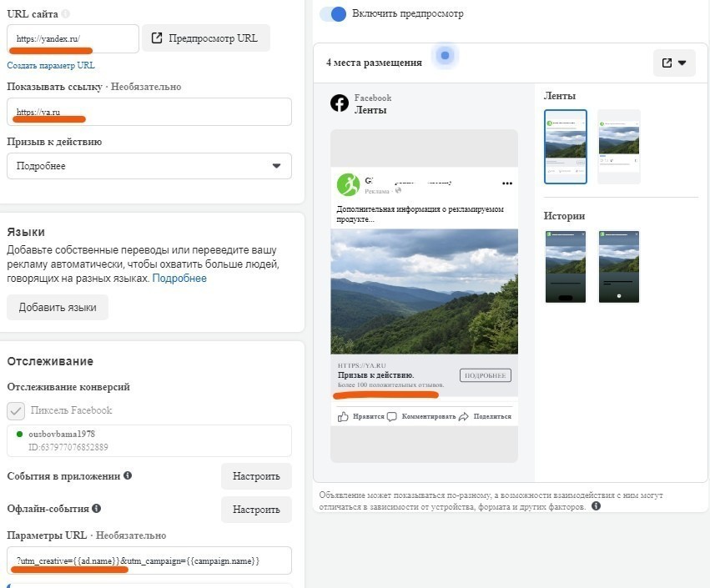The height and width of the screenshot is (588, 710).
Task: Click Настроить for События в приложении
Action: (x=256, y=476)
